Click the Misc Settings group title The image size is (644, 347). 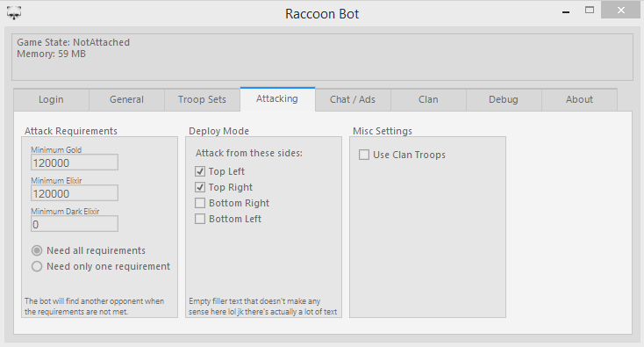click(x=383, y=131)
